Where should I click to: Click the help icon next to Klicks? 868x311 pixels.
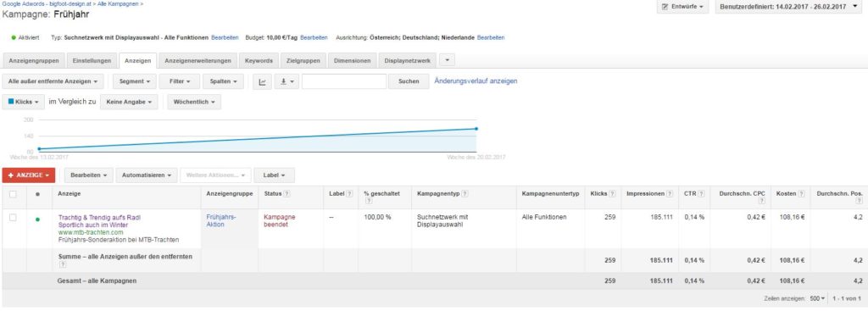click(x=613, y=194)
